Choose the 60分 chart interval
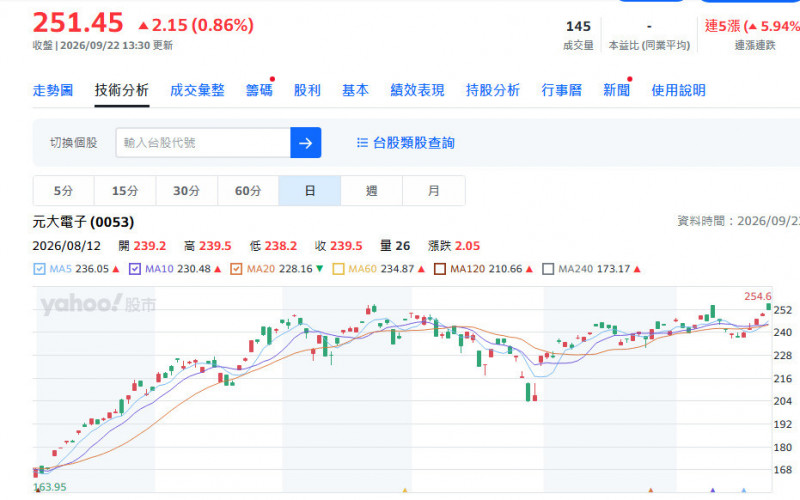Viewport: 800px width, 500px height. click(248, 191)
